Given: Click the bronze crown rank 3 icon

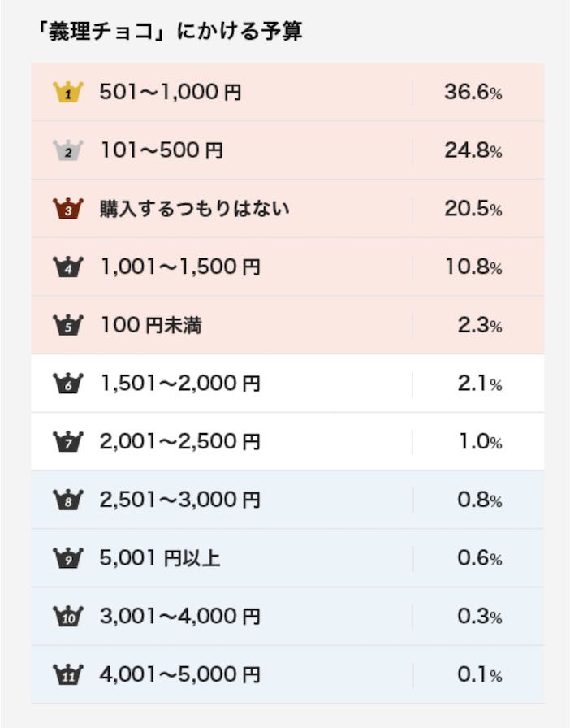Looking at the screenshot, I should 67,209.
